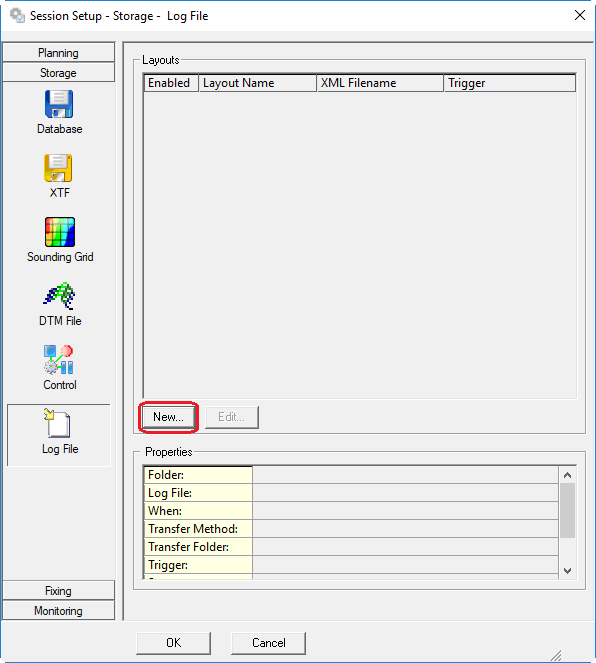Select the XTF storage icon
596x663 pixels.
tap(59, 168)
